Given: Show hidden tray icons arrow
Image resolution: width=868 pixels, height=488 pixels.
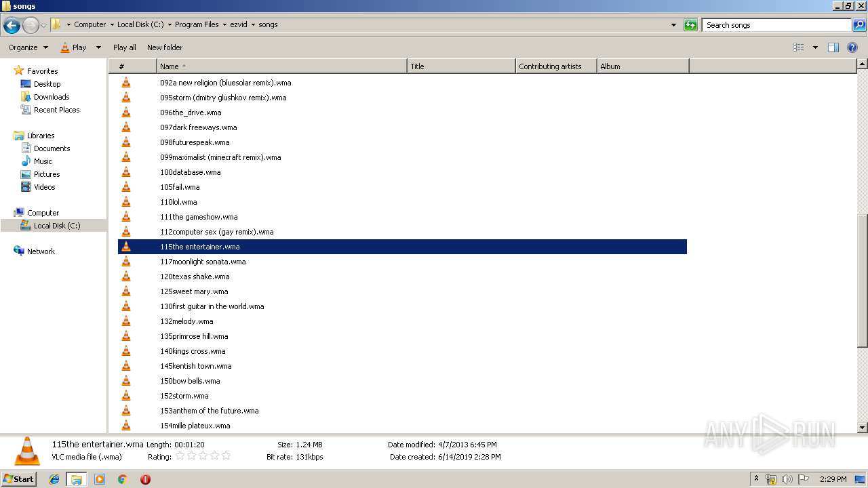Looking at the screenshot, I should point(756,479).
